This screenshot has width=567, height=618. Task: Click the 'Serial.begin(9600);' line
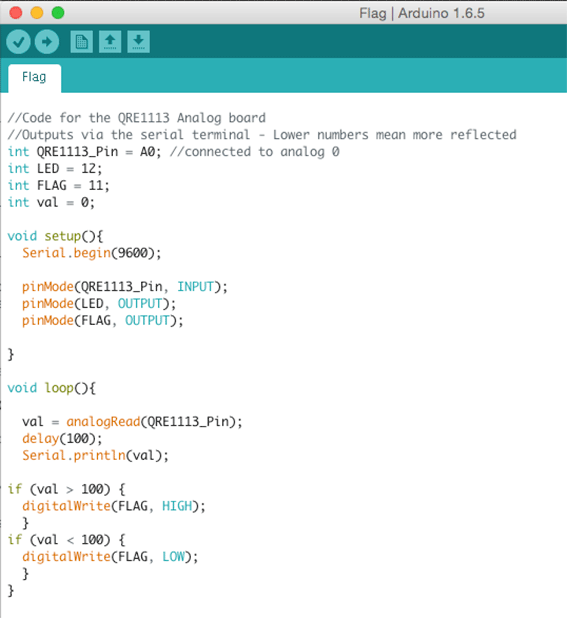pyautogui.click(x=91, y=253)
